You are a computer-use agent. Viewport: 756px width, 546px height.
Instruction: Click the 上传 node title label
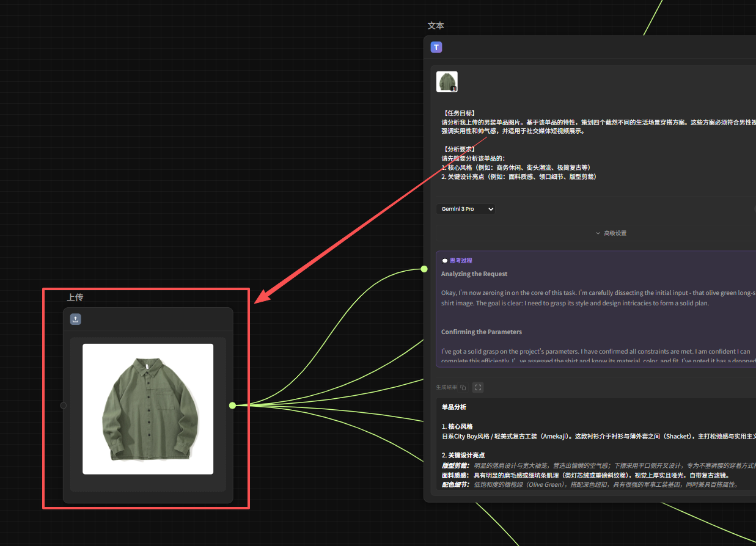pos(75,297)
